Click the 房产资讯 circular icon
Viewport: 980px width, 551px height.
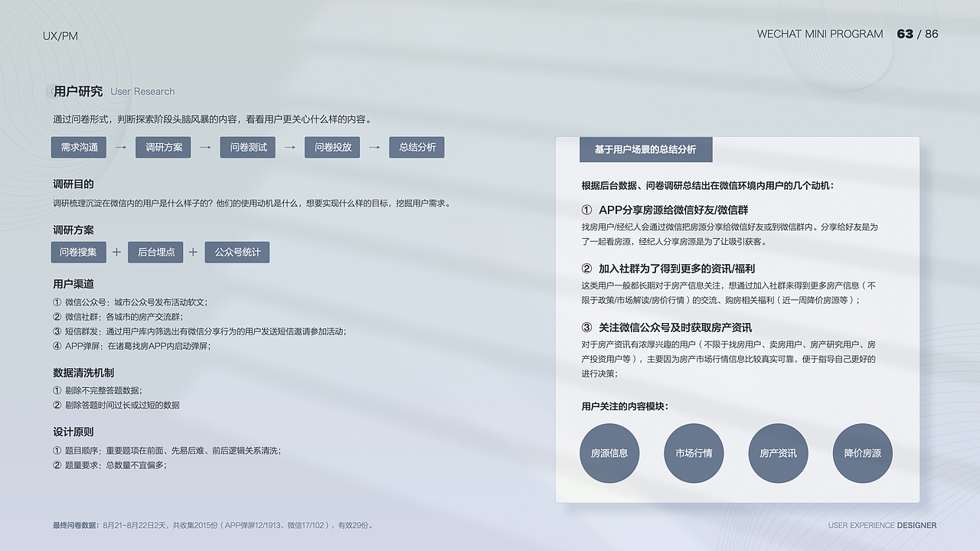778,453
